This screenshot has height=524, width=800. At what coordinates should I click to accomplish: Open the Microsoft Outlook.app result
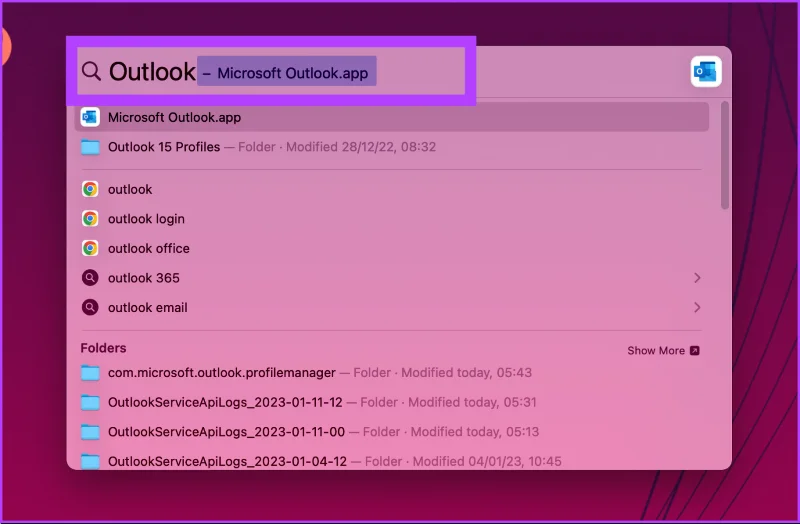tap(392, 117)
